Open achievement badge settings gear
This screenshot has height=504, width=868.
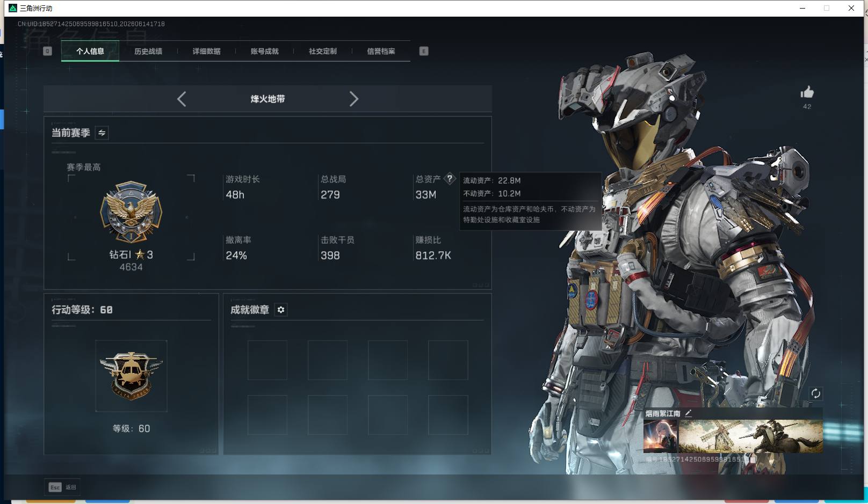point(281,310)
